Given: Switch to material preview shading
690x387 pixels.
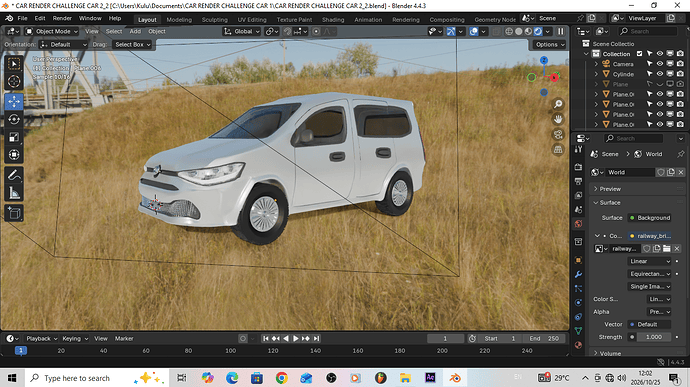Looking at the screenshot, I should click(528, 31).
